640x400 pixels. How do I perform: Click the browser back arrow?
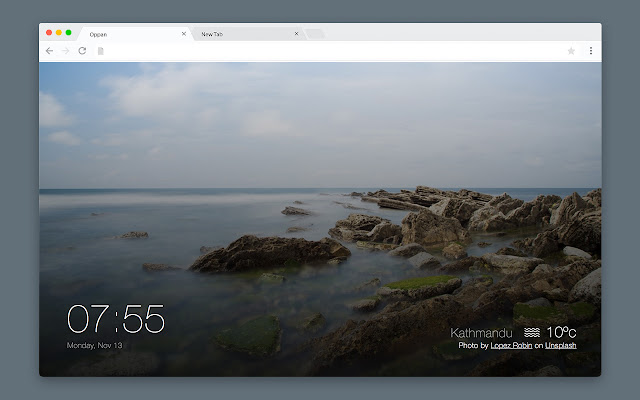coord(50,50)
